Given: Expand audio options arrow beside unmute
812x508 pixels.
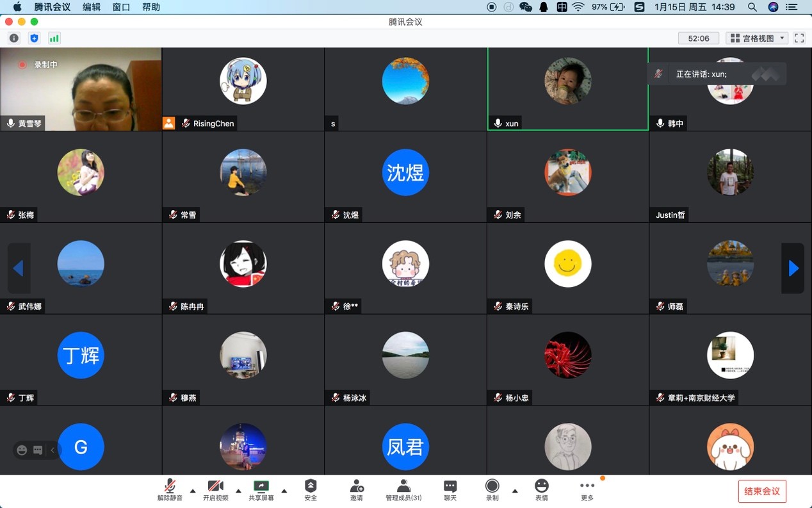Looking at the screenshot, I should pyautogui.click(x=193, y=491).
